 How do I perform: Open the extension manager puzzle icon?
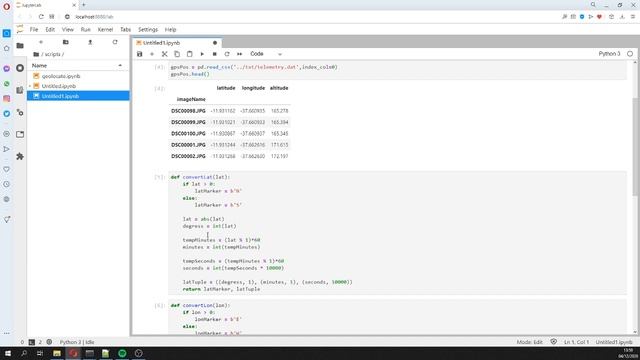(20, 156)
